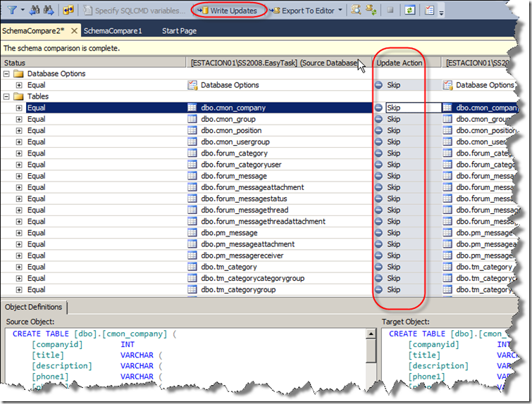
Task: Click the Update Action column header
Action: click(x=407, y=63)
